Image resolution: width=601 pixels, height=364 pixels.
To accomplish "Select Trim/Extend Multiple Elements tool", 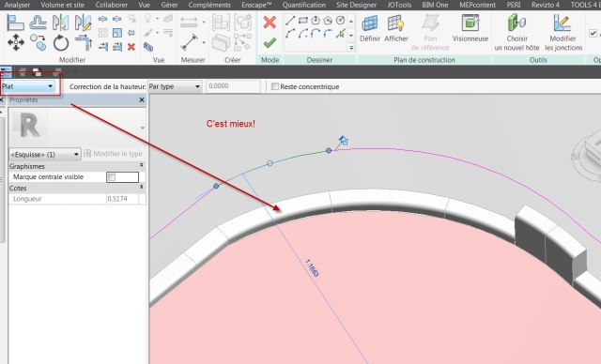I will [116, 47].
